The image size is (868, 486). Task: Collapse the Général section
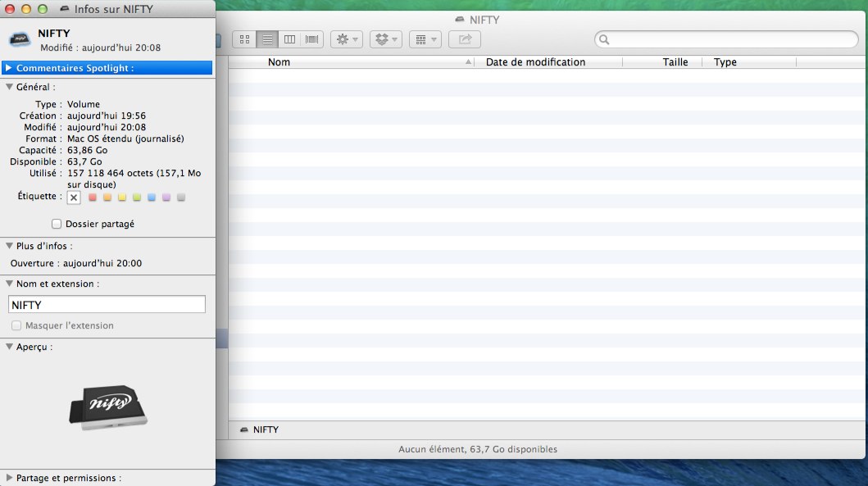pos(9,87)
